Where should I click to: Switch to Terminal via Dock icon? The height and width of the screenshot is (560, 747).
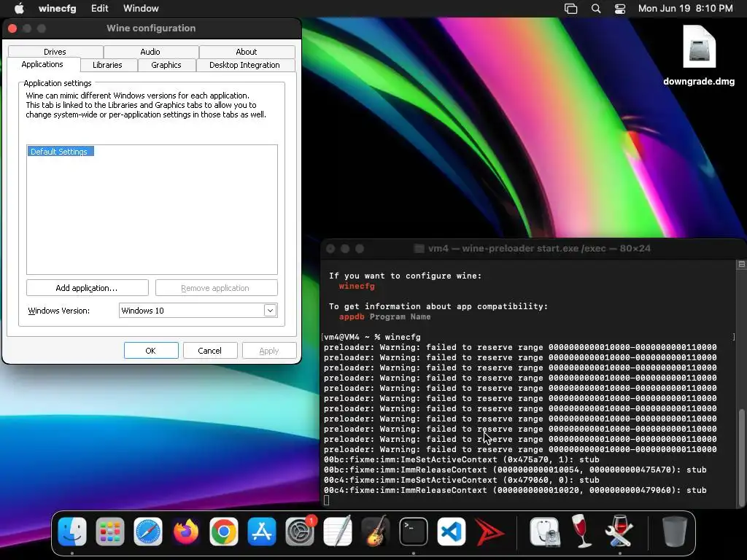click(413, 532)
